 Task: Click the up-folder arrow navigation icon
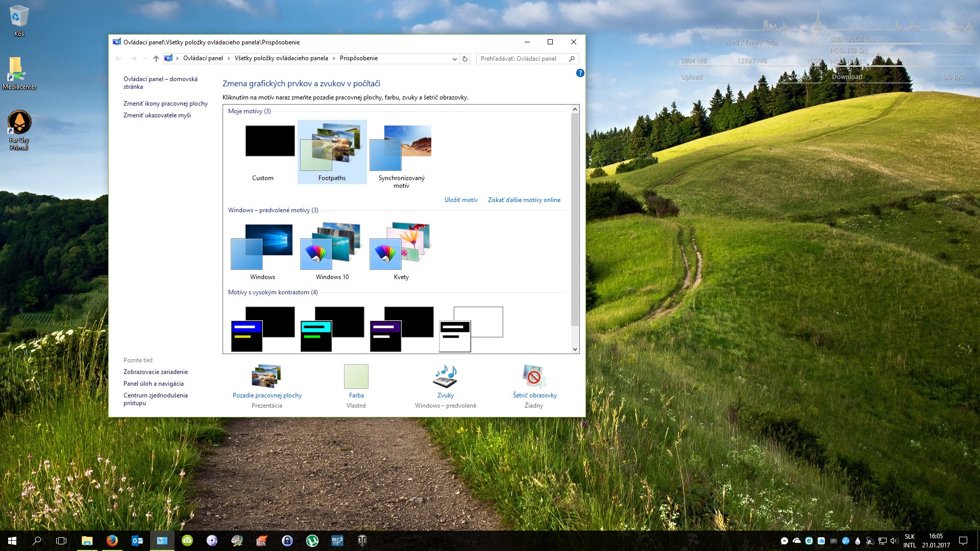tap(156, 59)
